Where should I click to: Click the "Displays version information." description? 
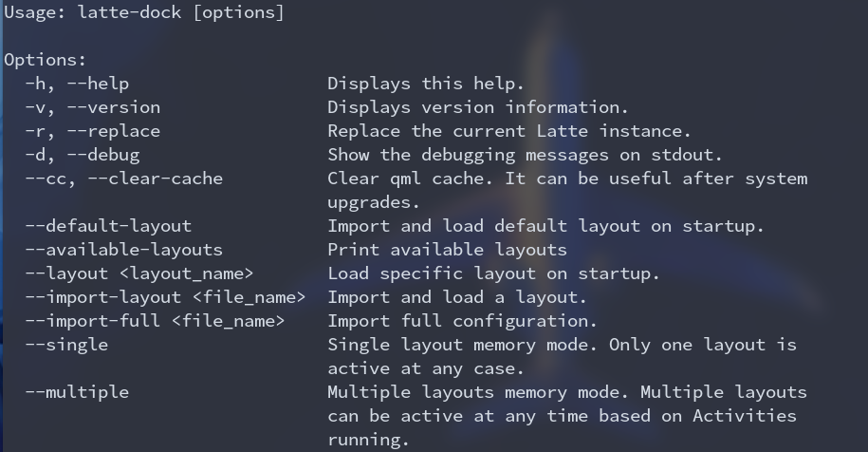point(478,107)
